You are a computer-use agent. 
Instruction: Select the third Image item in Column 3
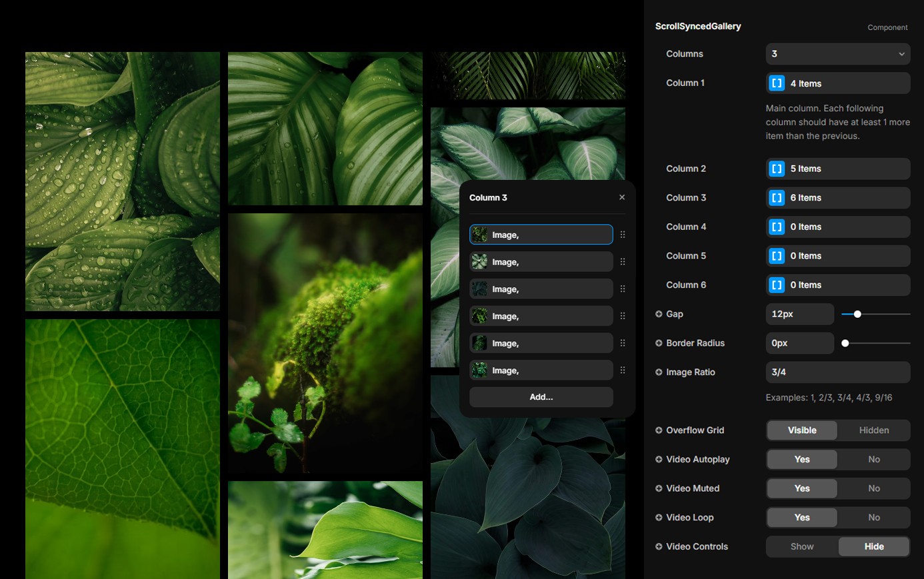541,289
